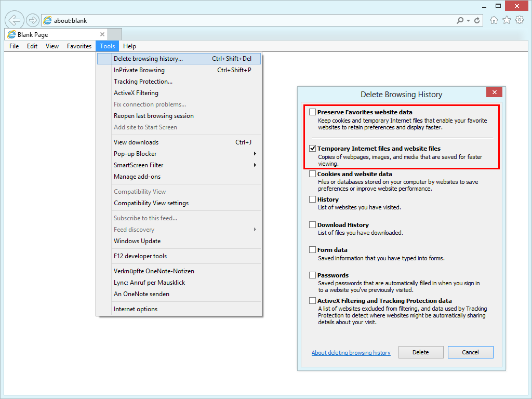
Task: Open the Tools gear icon
Action: (x=520, y=20)
